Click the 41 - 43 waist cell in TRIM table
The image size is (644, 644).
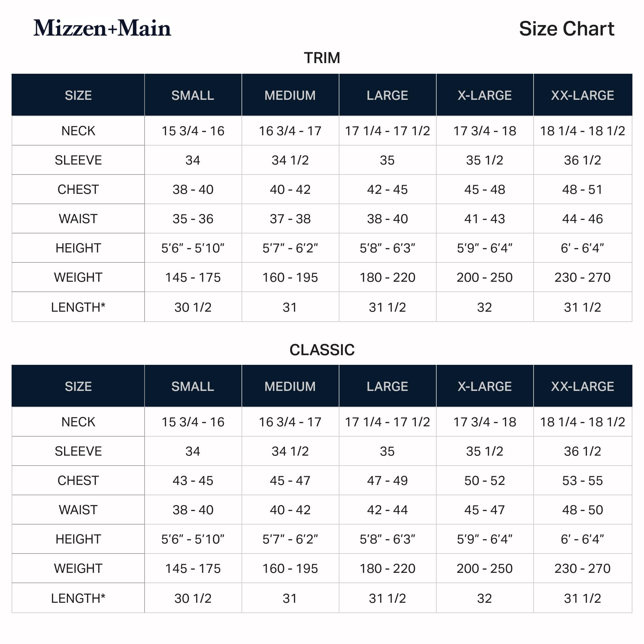click(x=485, y=219)
